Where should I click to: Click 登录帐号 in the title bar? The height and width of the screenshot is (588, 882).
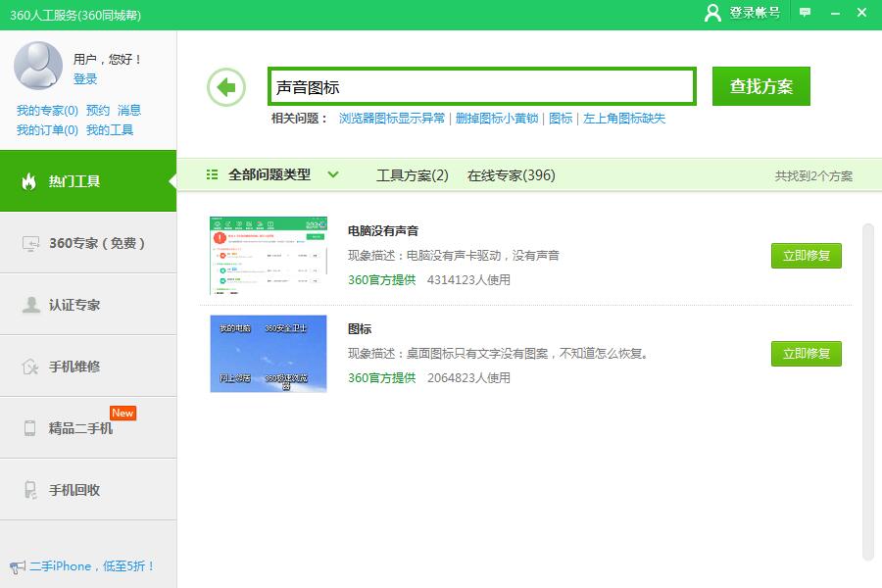[x=755, y=13]
